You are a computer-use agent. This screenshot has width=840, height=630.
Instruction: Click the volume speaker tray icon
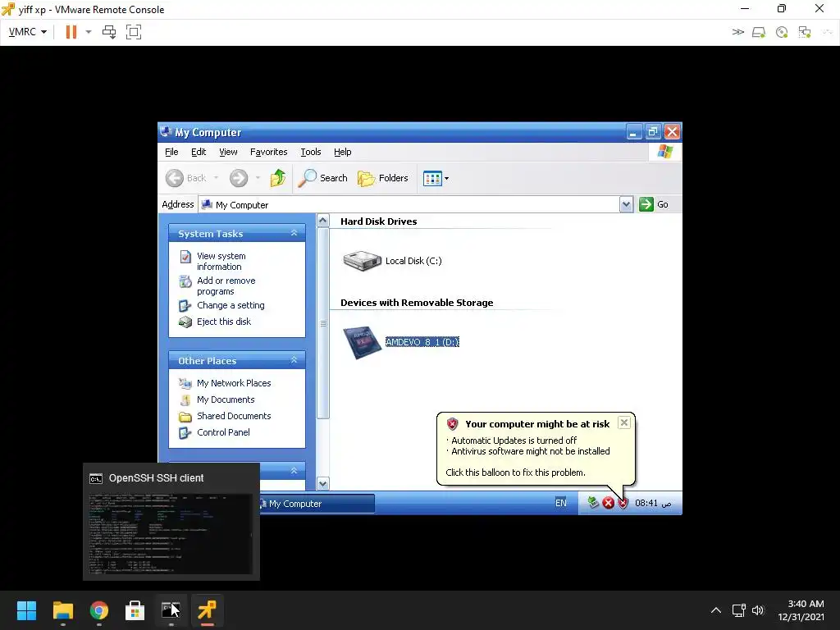pyautogui.click(x=758, y=610)
